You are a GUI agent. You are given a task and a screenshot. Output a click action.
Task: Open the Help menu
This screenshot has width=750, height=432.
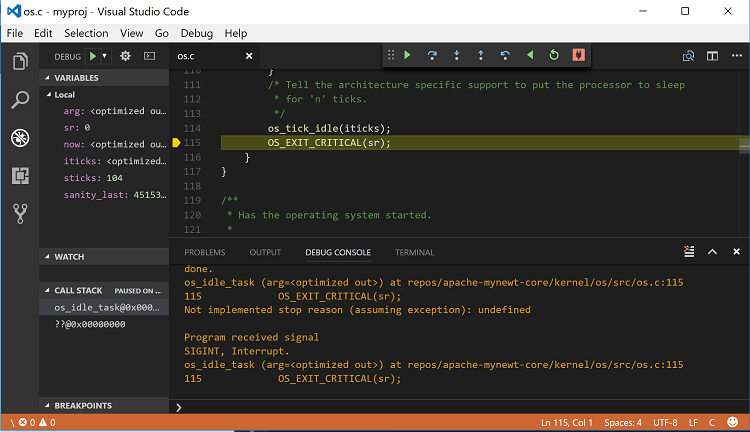point(236,33)
